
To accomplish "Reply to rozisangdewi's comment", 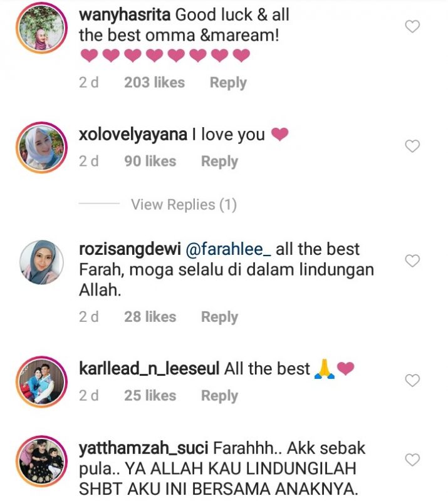I will (x=219, y=317).
